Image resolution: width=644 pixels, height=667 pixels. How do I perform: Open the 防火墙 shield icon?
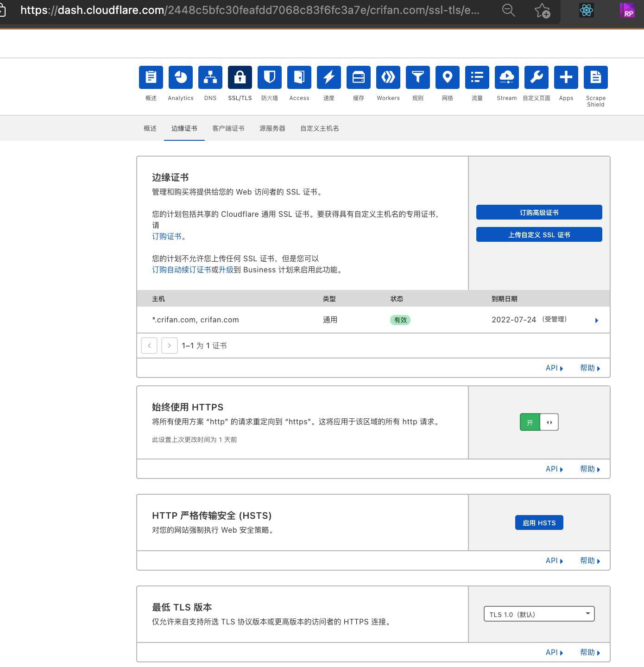270,77
